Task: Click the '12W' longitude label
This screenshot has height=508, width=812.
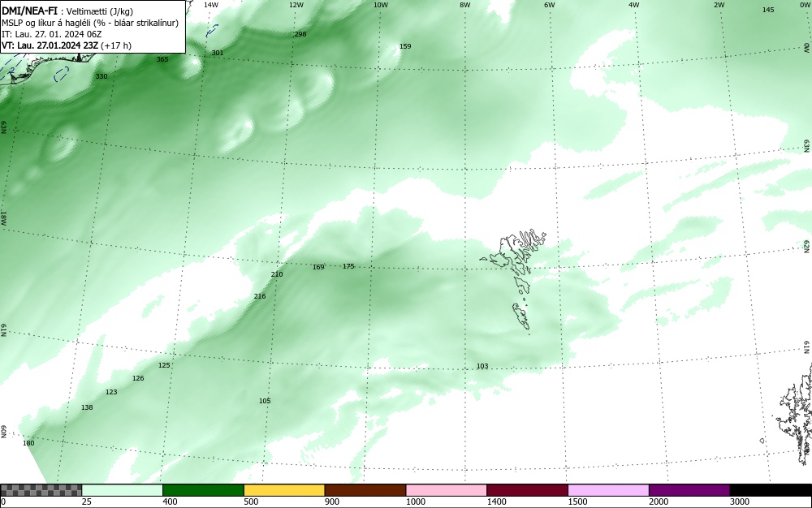Action: 296,5
